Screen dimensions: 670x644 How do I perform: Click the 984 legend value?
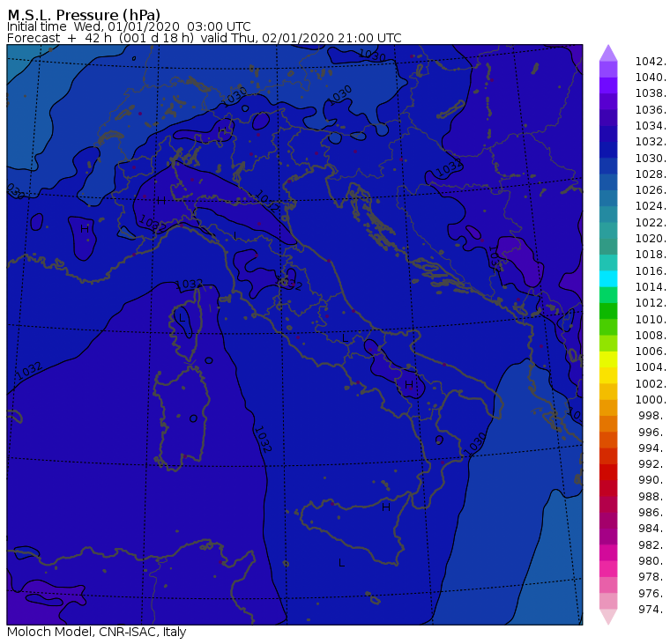(652, 529)
